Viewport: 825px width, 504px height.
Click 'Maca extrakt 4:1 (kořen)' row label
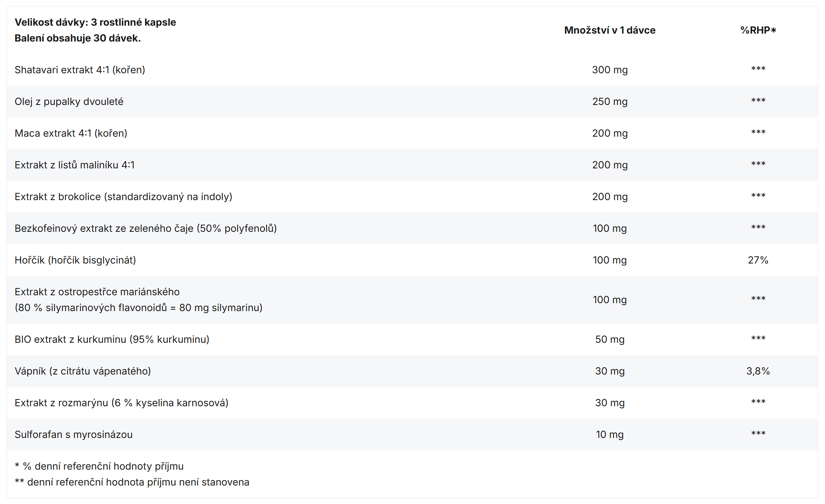pyautogui.click(x=71, y=133)
